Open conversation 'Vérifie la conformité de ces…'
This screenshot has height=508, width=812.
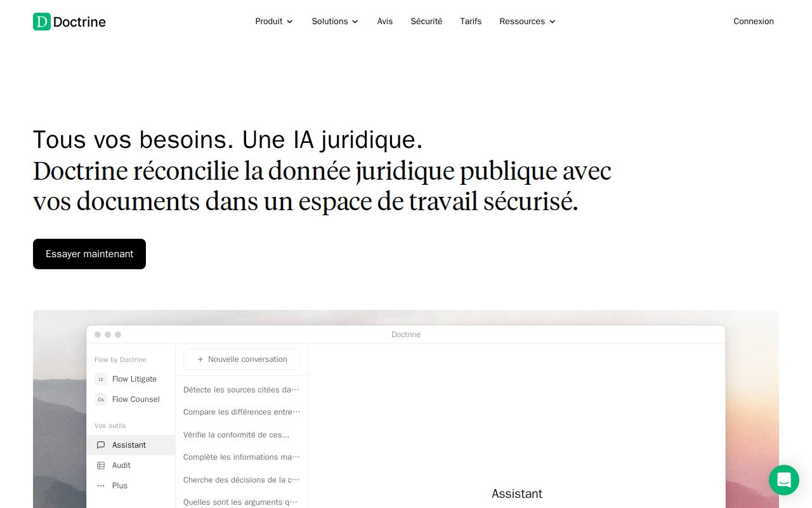236,435
